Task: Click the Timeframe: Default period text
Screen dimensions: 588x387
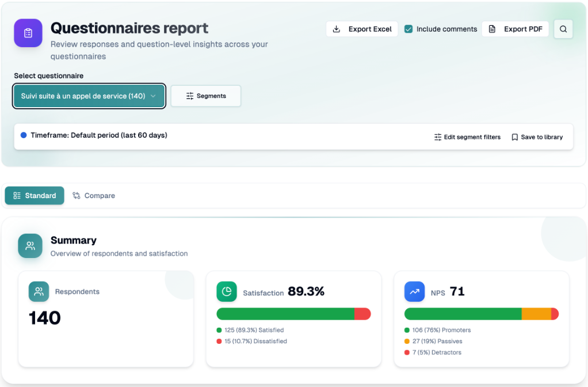Action: point(99,135)
